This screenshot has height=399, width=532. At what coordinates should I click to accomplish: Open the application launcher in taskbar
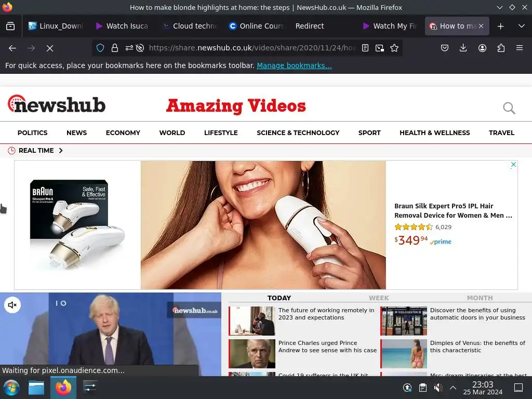pyautogui.click(x=11, y=388)
